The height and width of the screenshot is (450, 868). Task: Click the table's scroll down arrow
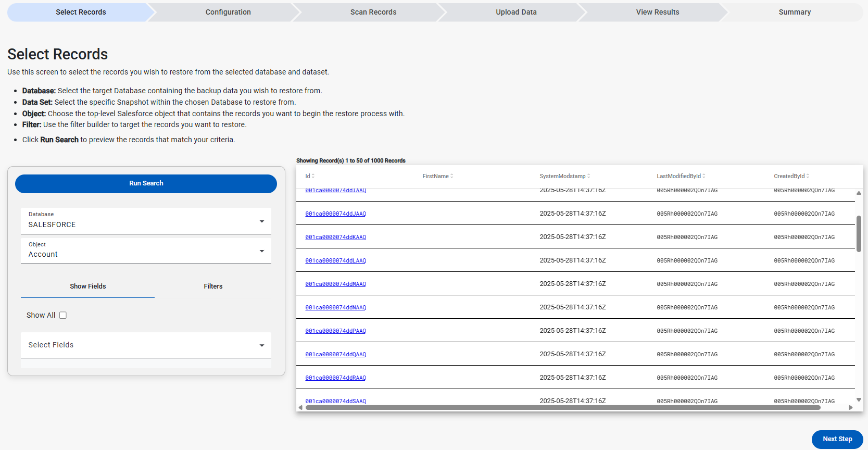859,400
